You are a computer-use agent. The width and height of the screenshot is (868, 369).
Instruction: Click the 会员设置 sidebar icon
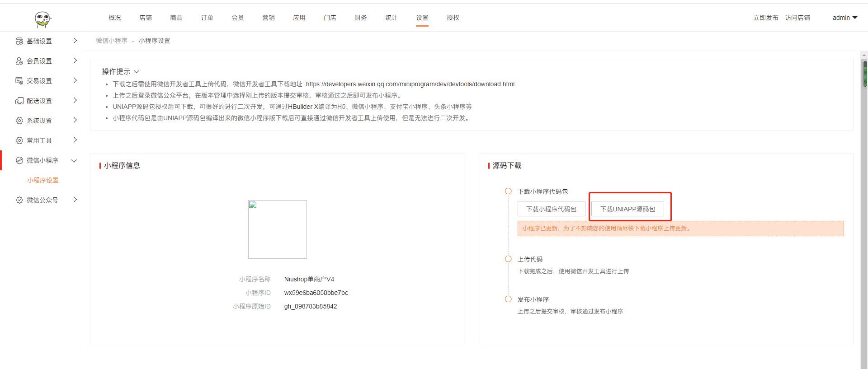19,61
